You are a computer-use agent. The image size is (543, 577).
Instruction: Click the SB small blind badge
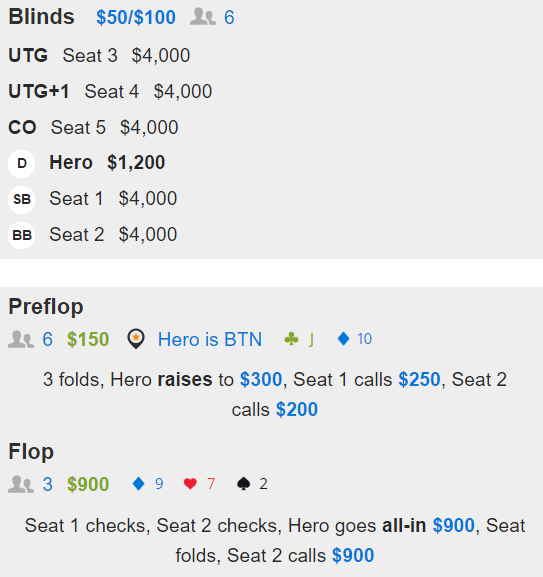point(21,199)
